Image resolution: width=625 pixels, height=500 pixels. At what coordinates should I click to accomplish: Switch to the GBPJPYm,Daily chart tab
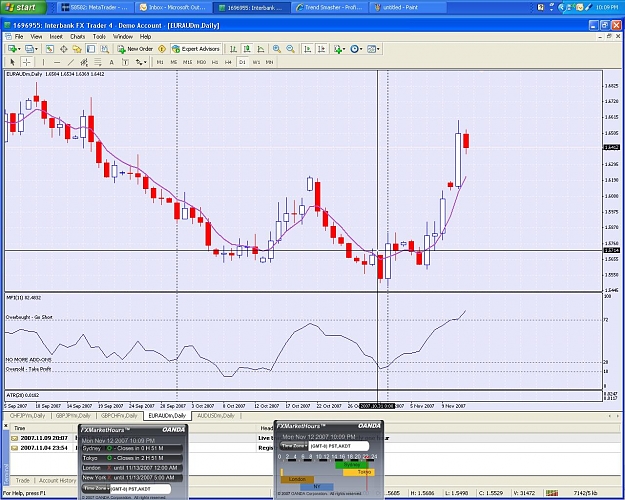pos(73,415)
